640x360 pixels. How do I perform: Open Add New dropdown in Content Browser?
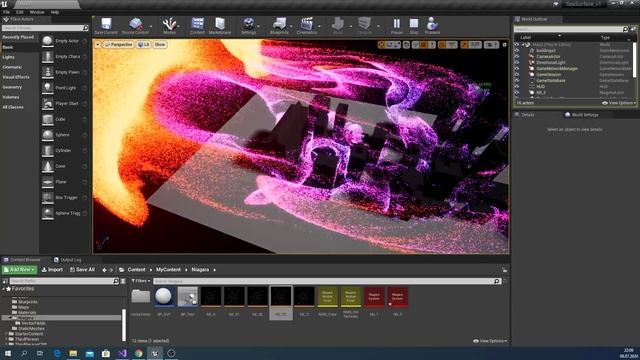19,270
